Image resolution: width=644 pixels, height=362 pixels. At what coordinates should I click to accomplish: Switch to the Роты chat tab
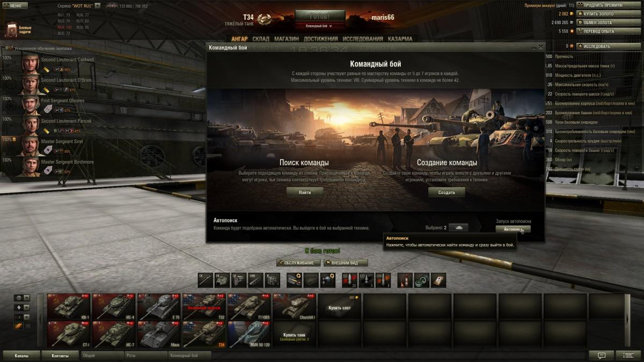[x=145, y=356]
